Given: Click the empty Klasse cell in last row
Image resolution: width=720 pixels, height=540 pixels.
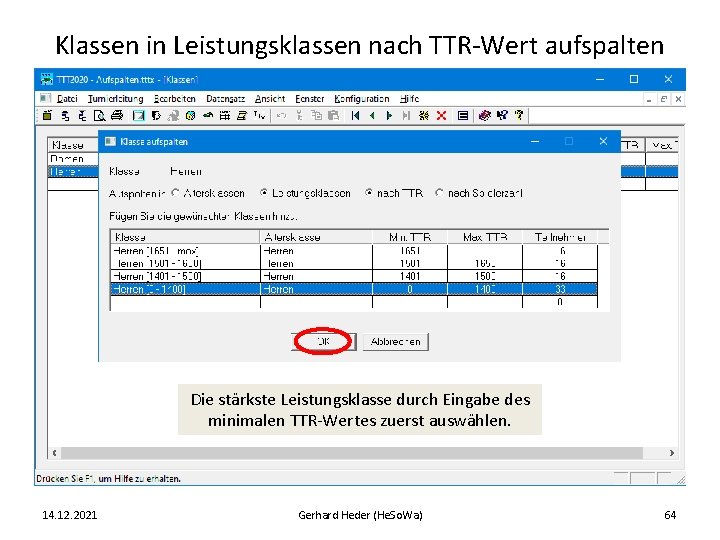Looking at the screenshot, I should pyautogui.click(x=185, y=302).
